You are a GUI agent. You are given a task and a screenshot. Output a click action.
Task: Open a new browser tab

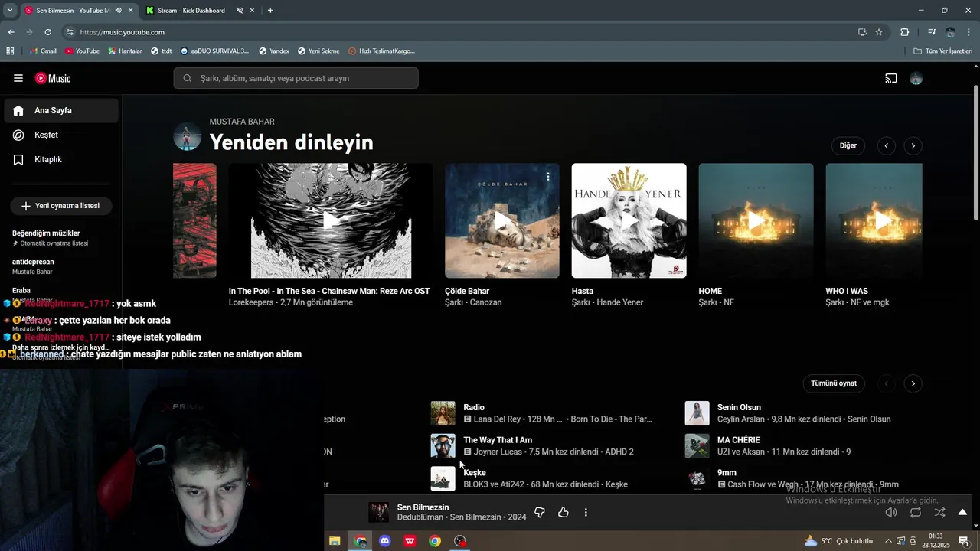270,11
